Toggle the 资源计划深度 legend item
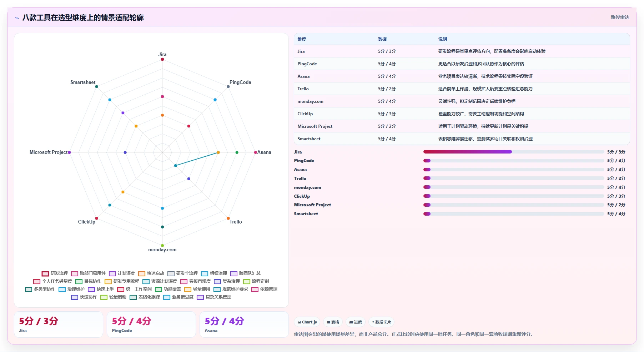 160,281
